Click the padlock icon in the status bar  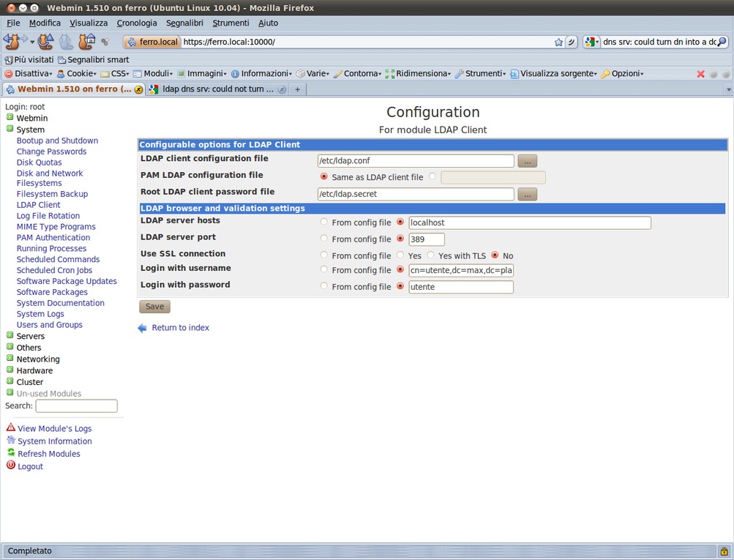click(724, 551)
